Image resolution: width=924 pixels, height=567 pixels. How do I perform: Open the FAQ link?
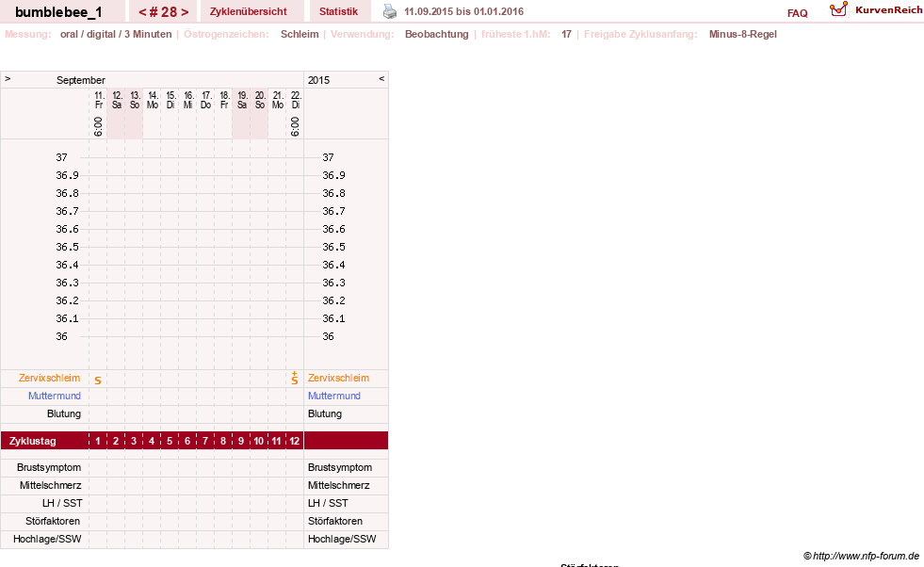click(797, 13)
